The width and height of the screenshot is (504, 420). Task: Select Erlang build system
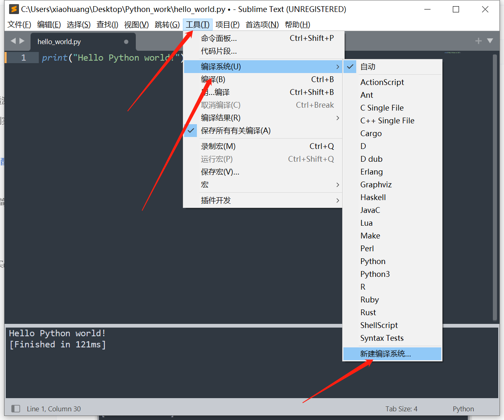tap(393, 172)
